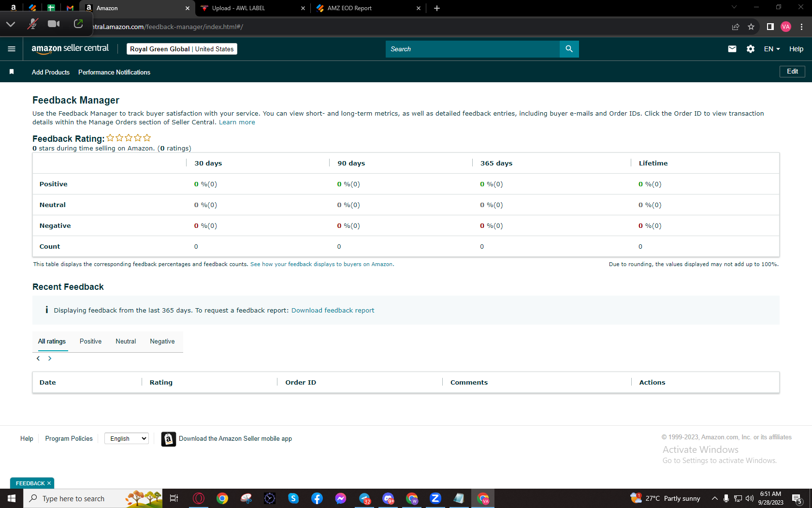Close the Amazon browser tab
This screenshot has height=508, width=812.
[x=188, y=8]
